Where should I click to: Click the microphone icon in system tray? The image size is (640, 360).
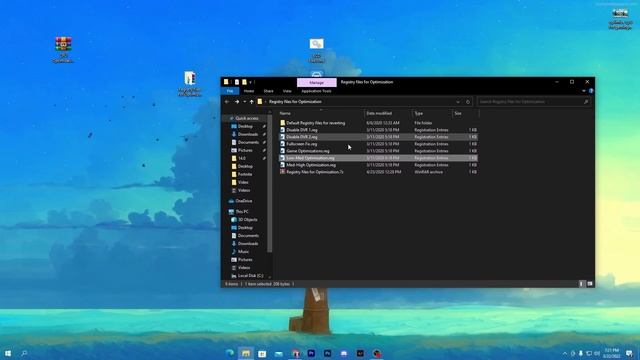coord(581,353)
